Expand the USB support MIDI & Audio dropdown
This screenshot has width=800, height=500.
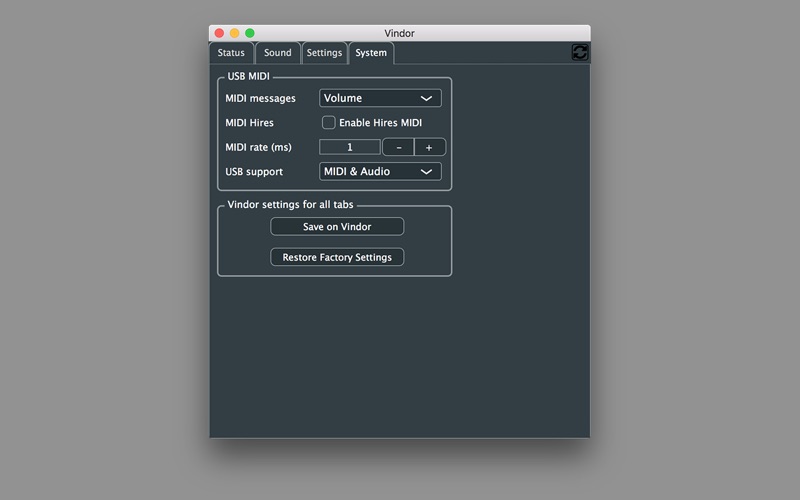tap(380, 171)
